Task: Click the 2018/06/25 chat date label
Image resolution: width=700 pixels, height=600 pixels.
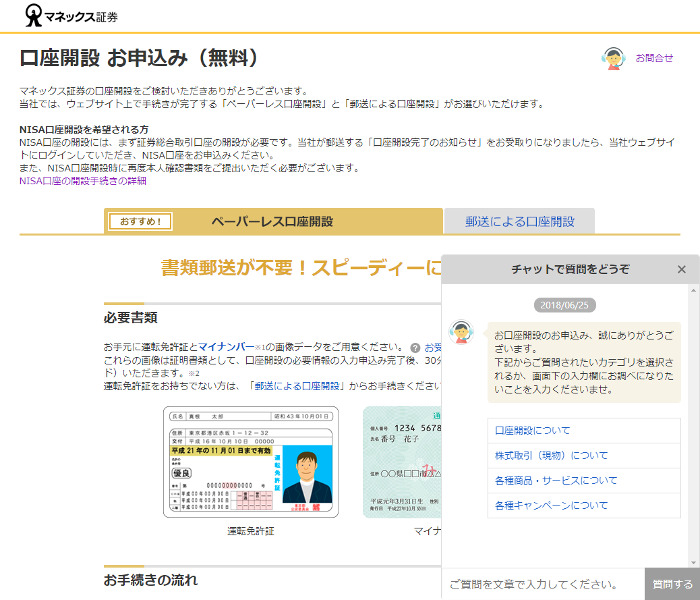Action: (564, 305)
